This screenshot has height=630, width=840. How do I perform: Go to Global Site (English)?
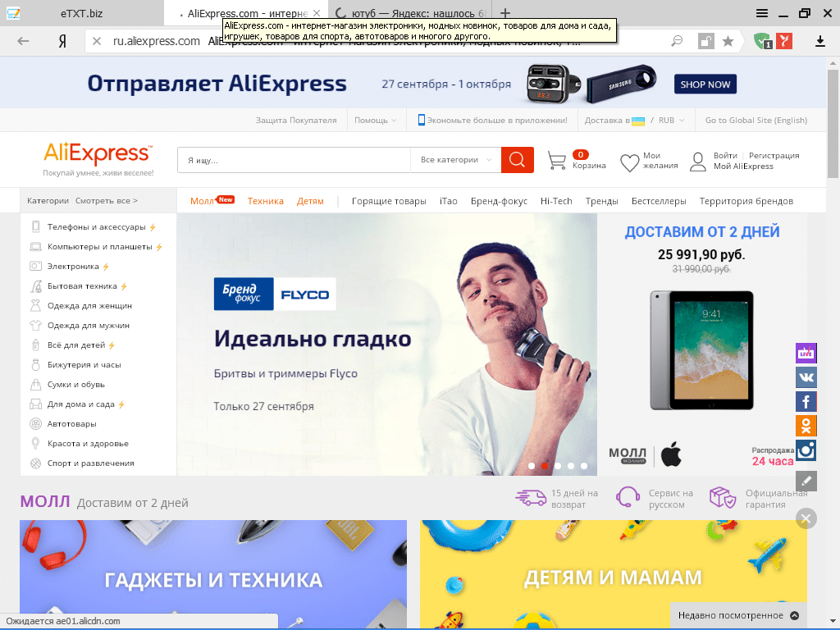click(x=756, y=120)
